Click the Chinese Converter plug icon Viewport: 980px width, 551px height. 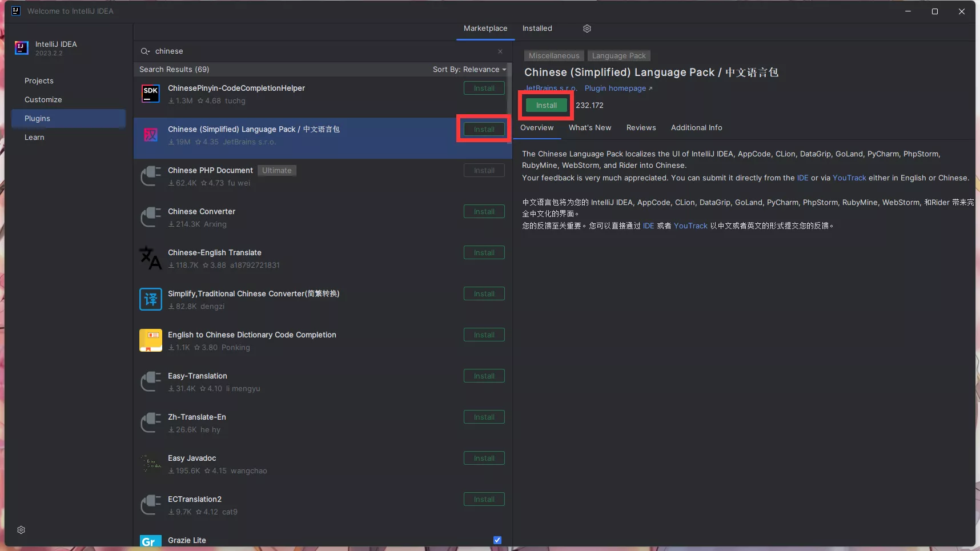(151, 218)
